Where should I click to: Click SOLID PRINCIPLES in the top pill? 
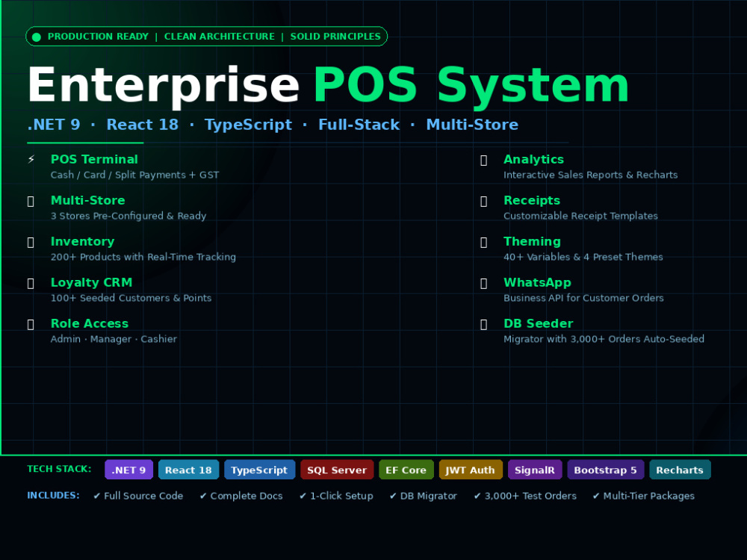pyautogui.click(x=335, y=37)
